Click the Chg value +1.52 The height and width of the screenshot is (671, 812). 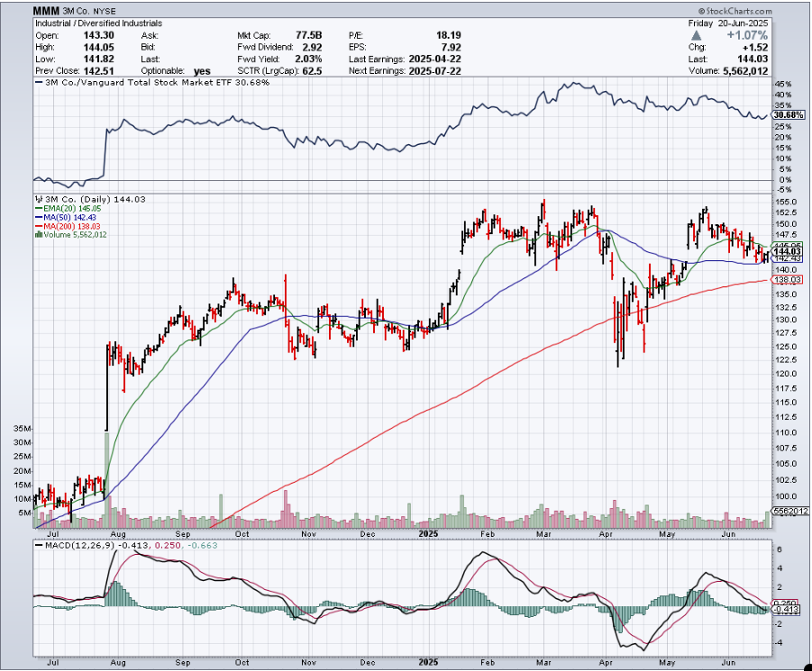(x=755, y=47)
